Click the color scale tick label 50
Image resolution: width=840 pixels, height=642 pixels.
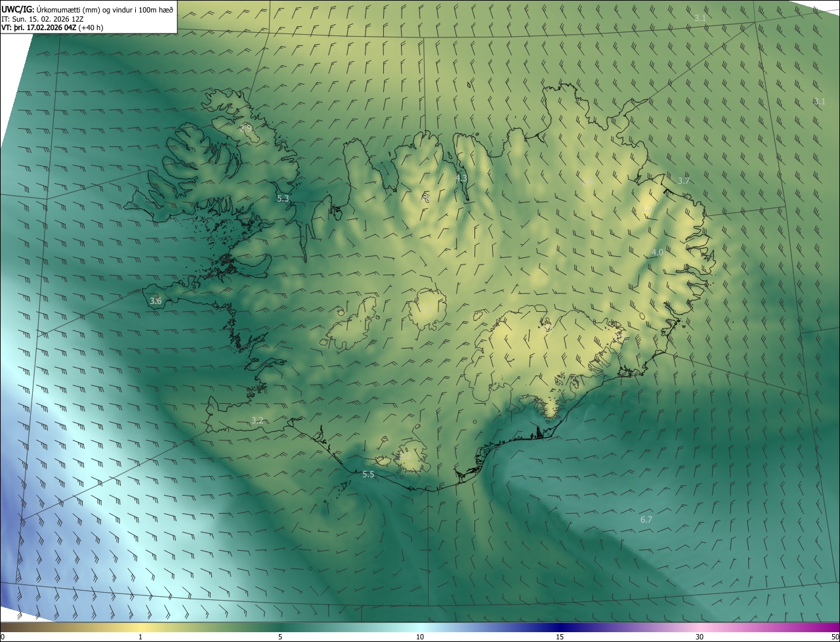pyautogui.click(x=835, y=637)
